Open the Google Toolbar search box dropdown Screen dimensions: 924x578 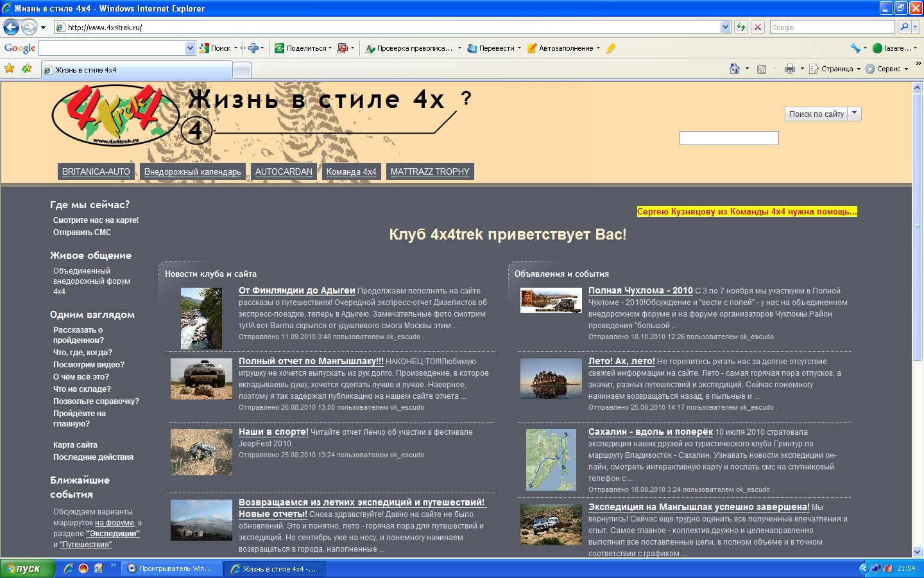pos(190,48)
